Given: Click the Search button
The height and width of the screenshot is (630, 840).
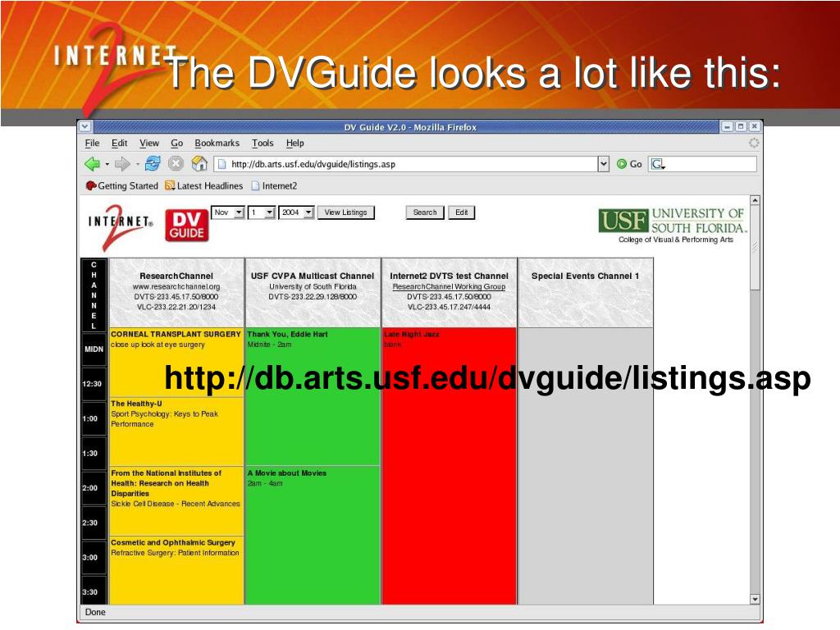Looking at the screenshot, I should coord(425,212).
